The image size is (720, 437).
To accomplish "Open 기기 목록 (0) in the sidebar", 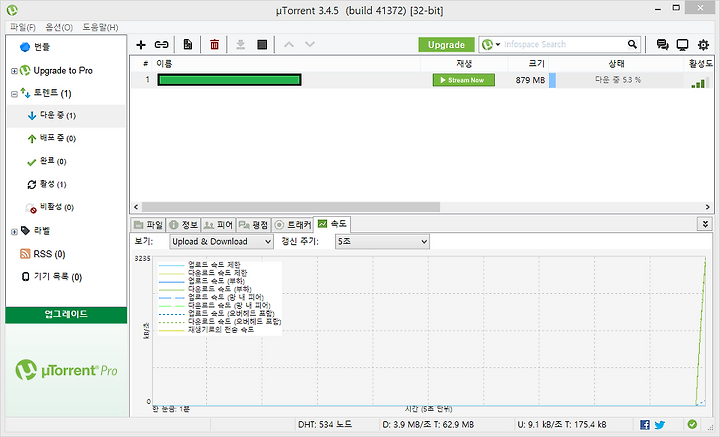I will [52, 277].
